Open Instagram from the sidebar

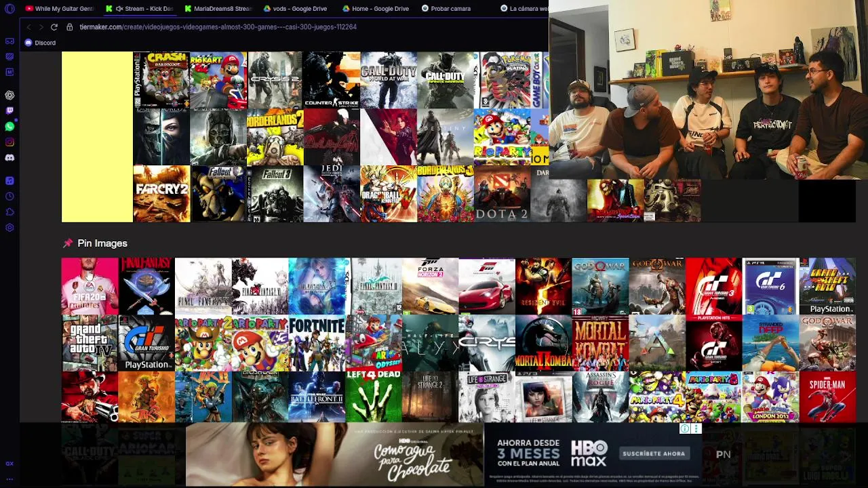pyautogui.click(x=9, y=142)
